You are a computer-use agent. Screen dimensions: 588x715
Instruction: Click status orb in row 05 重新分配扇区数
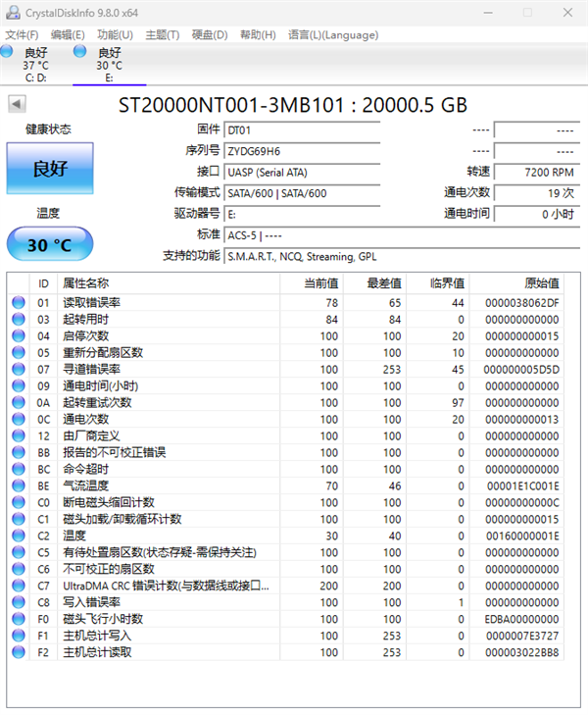(19, 352)
